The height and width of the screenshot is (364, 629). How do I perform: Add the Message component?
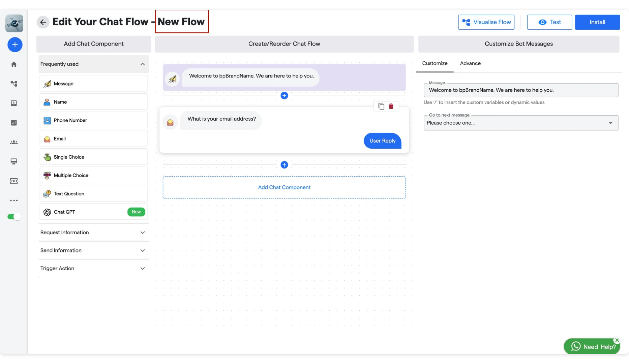tap(94, 83)
